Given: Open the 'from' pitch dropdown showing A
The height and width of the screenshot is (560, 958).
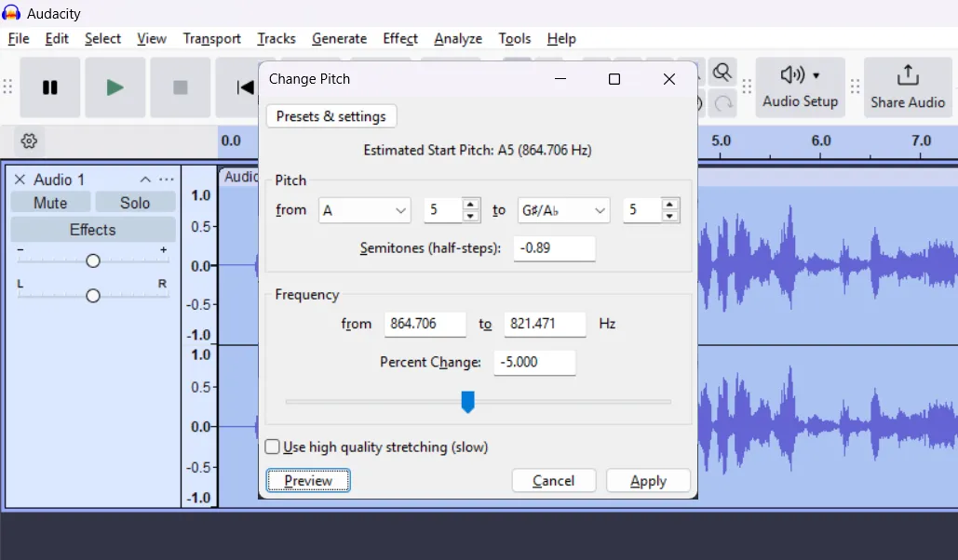Looking at the screenshot, I should pos(364,210).
